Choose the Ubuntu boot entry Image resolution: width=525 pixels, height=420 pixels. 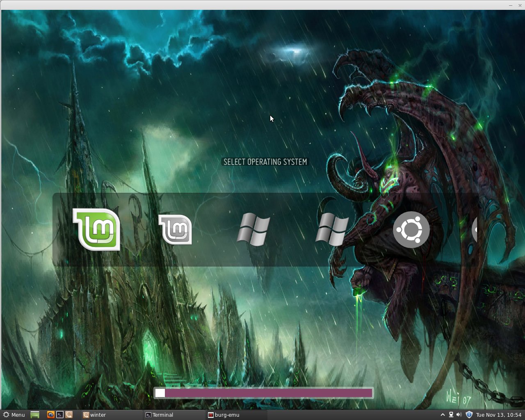(411, 230)
